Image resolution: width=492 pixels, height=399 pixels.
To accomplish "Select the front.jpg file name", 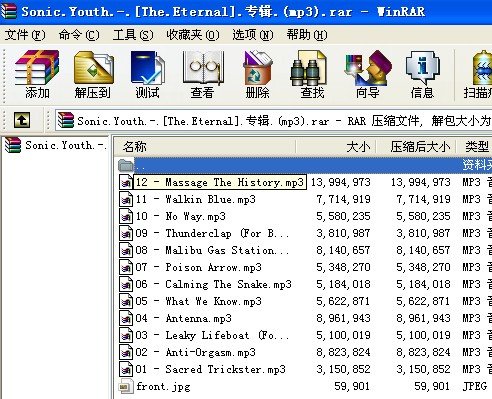I will (x=163, y=386).
